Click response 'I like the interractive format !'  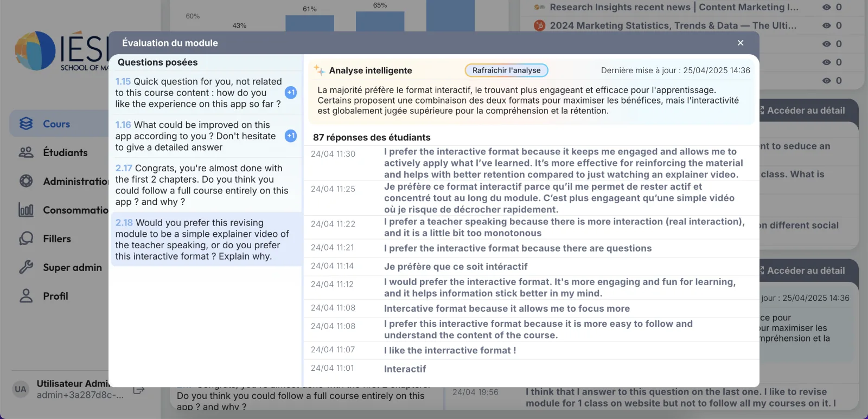(x=450, y=351)
